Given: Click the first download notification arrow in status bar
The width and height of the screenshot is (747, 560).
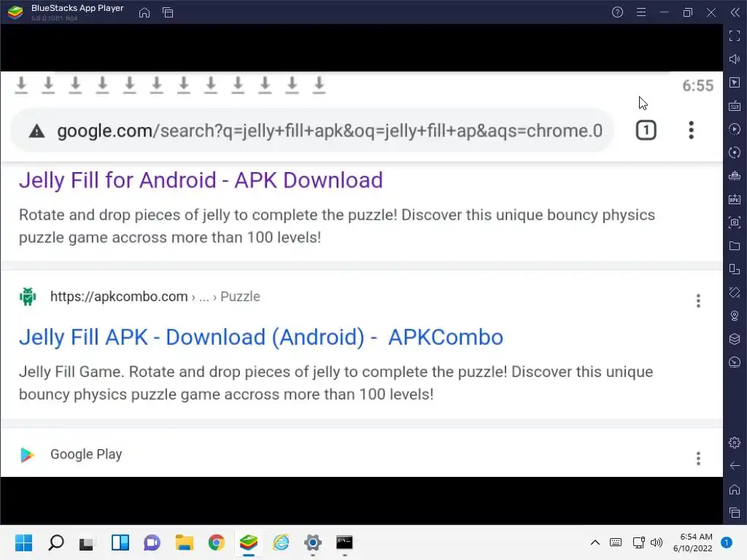Looking at the screenshot, I should [21, 85].
